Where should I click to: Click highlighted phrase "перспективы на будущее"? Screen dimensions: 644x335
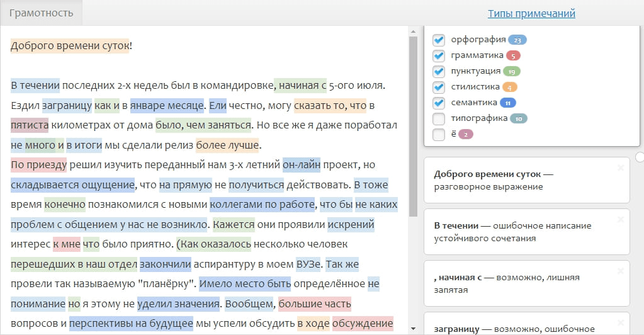click(x=131, y=324)
